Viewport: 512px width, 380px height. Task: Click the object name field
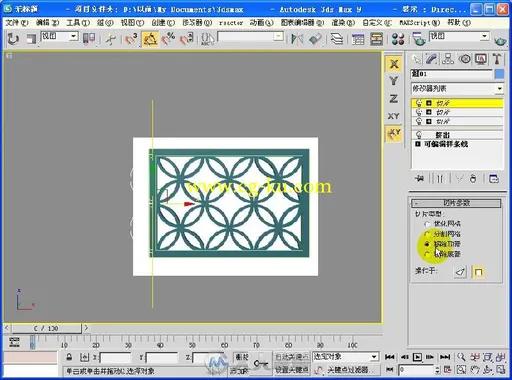coord(451,74)
